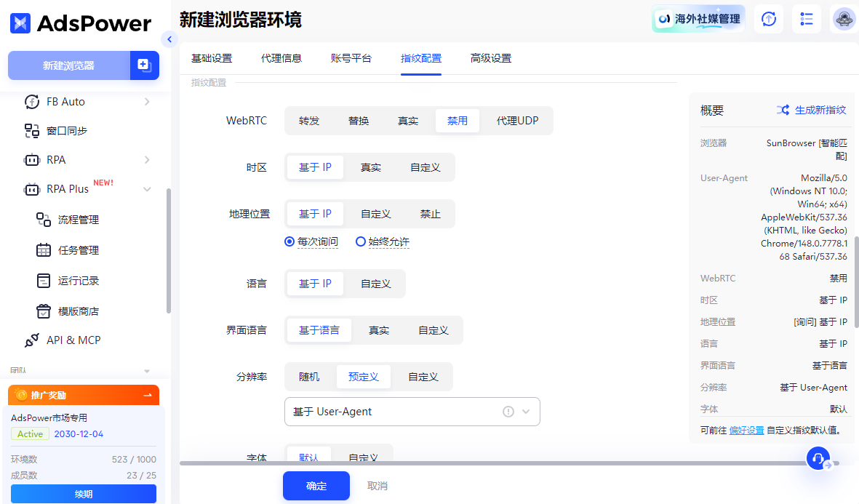Viewport: 859px width, 504px height.
Task: Expand the RPA submenu chevron
Action: [x=147, y=160]
